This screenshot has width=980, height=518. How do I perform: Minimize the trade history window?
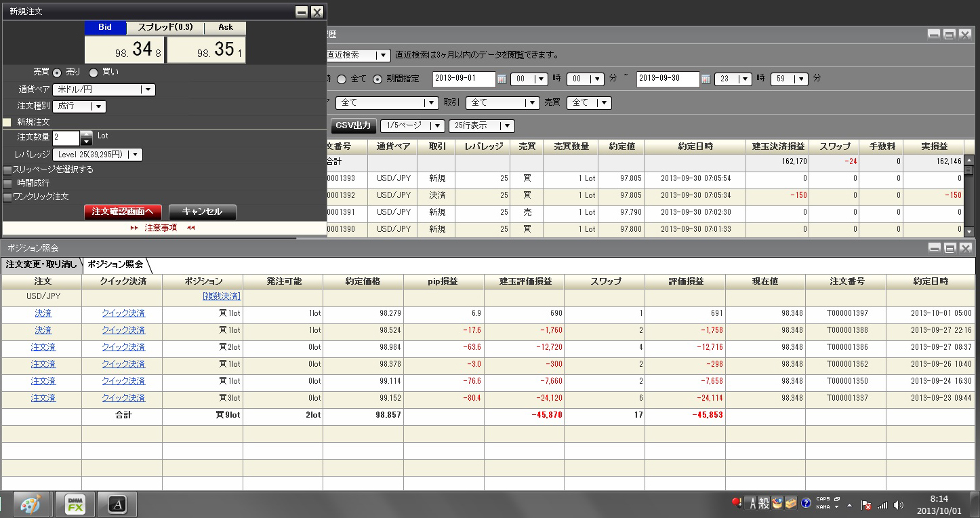[x=934, y=35]
